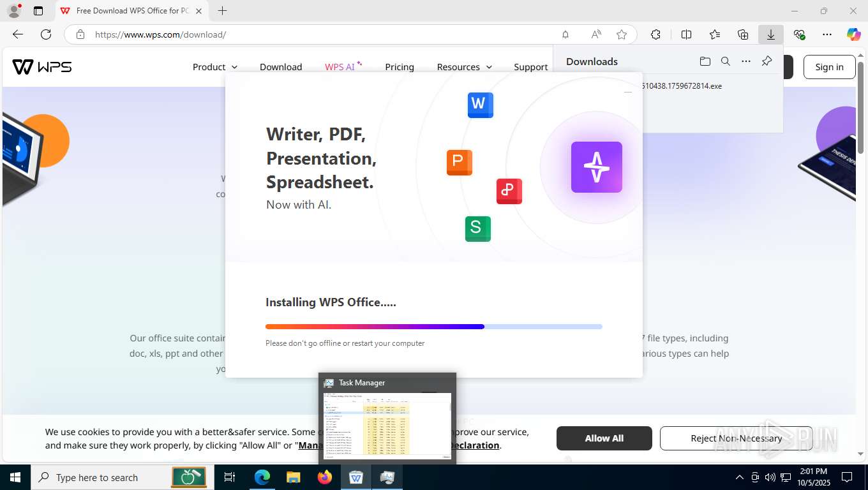Click the taskbar clock and date
This screenshot has height=490, width=868.
tap(814, 477)
